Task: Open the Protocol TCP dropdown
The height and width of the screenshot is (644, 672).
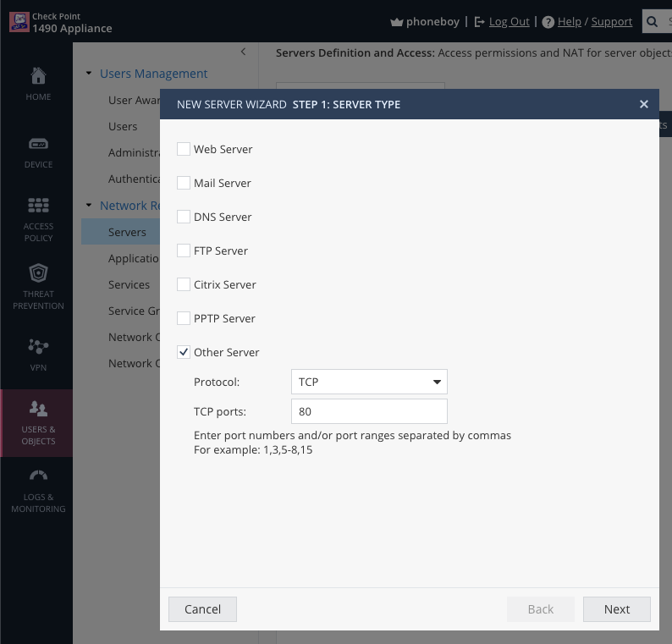Action: pos(369,382)
